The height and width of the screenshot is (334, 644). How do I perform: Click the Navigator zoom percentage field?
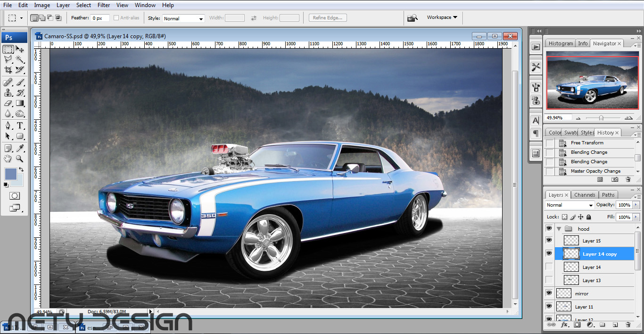click(558, 117)
